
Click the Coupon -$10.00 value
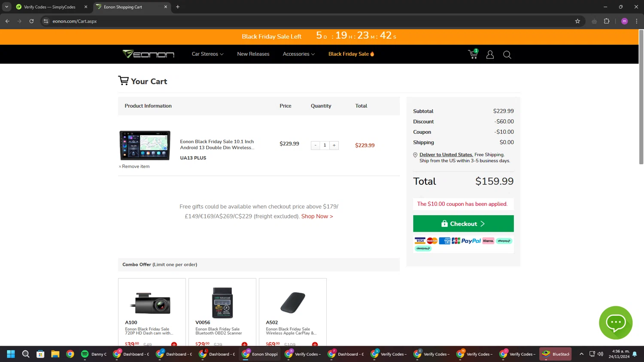pos(504,132)
